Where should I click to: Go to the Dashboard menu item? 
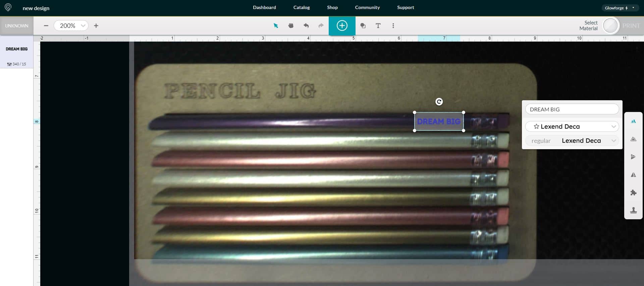coord(264,7)
